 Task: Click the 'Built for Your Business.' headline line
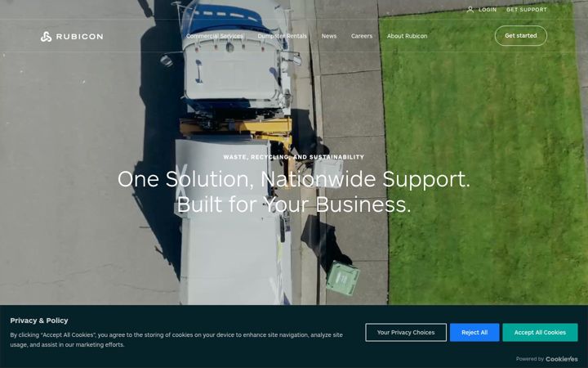click(294, 204)
